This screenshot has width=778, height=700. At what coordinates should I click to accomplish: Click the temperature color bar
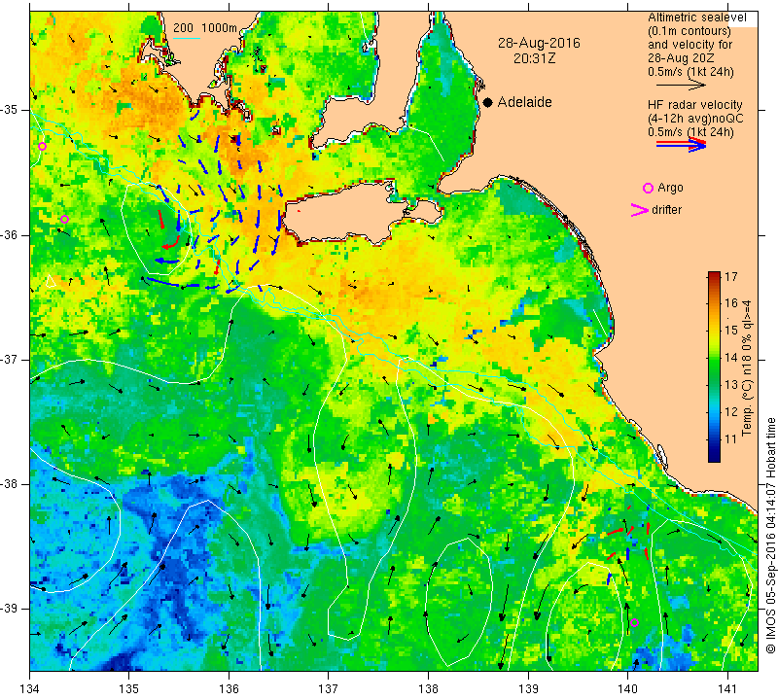tap(714, 367)
